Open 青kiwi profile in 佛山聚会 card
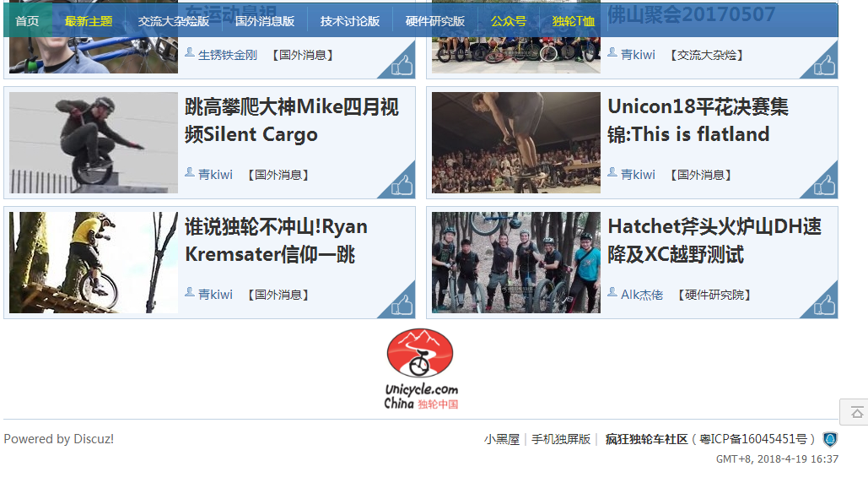The height and width of the screenshot is (499, 868). pos(638,55)
